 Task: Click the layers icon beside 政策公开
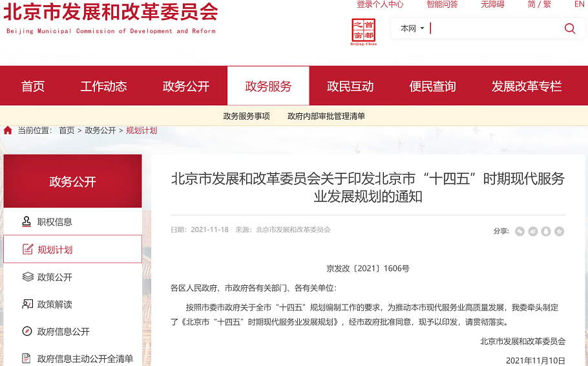pyautogui.click(x=28, y=277)
